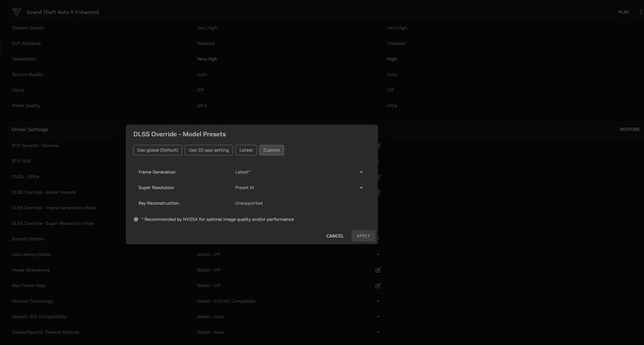Click the Unsupported Ray Reconstruction value
This screenshot has height=345, width=644.
tap(249, 203)
